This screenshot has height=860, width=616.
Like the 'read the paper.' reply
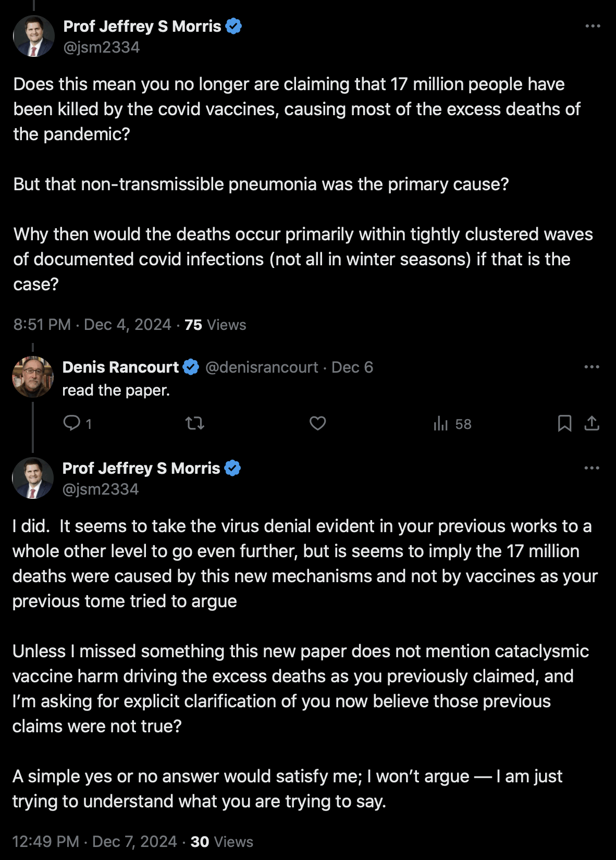coord(317,423)
